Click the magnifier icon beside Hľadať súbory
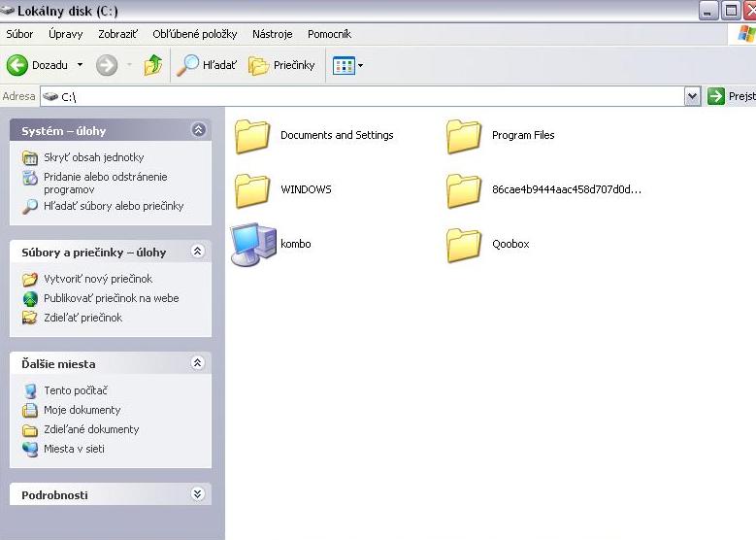The image size is (756, 540). coord(30,207)
